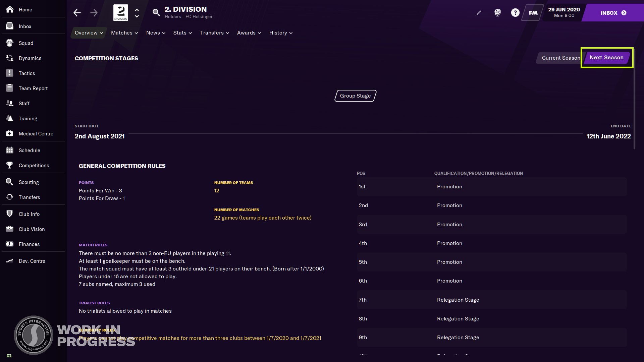Click the INBOX continue button

click(613, 13)
